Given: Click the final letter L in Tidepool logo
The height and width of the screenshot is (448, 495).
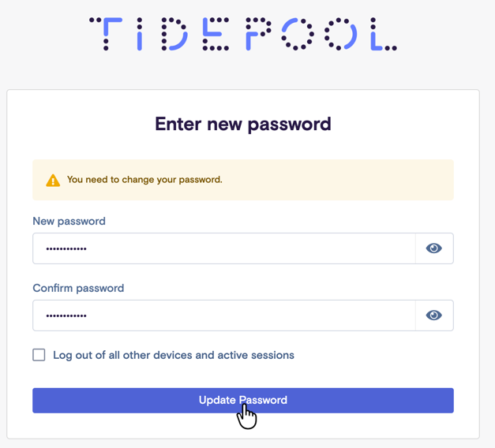Looking at the screenshot, I should coord(384,34).
